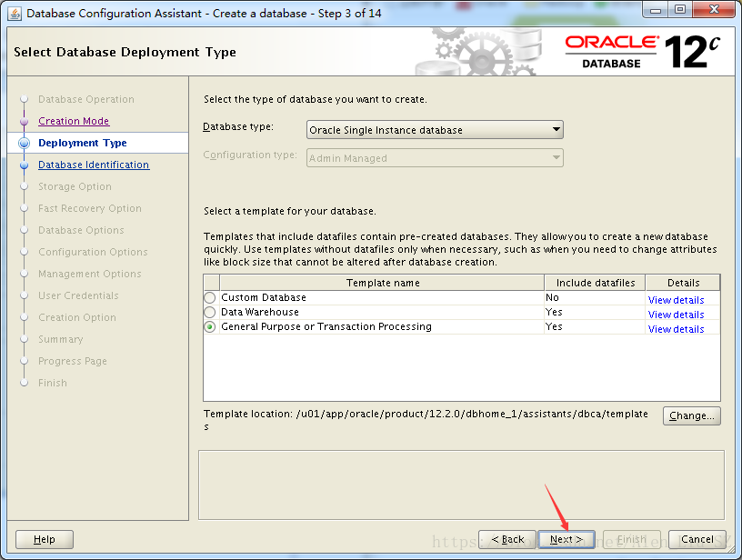
Task: Click the Progress Page step
Action: point(73,361)
